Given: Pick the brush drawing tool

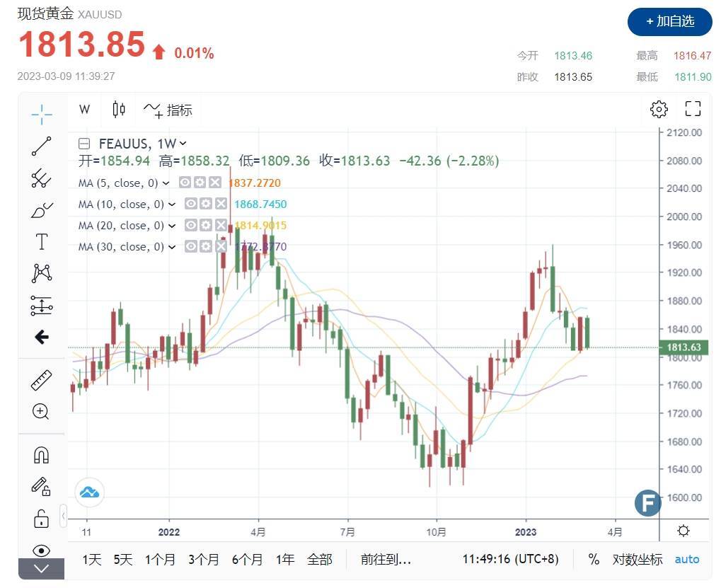Looking at the screenshot, I should click(x=42, y=210).
